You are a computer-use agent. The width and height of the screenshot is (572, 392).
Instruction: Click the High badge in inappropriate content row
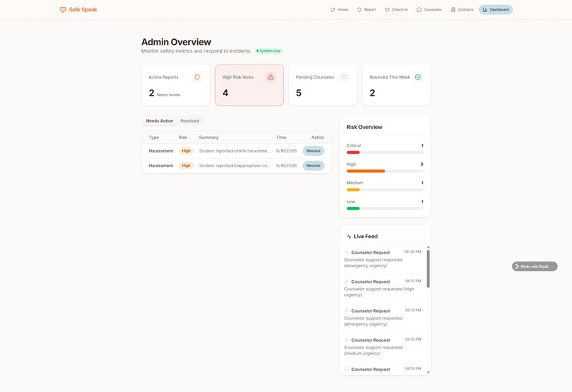tap(186, 166)
